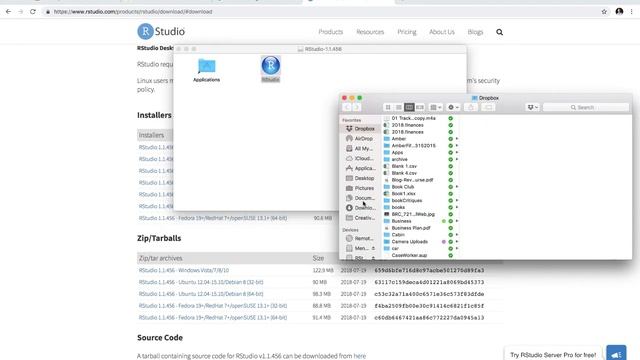Open the browser three-dot menu
The width and height of the screenshot is (640, 360).
pyautogui.click(x=631, y=12)
